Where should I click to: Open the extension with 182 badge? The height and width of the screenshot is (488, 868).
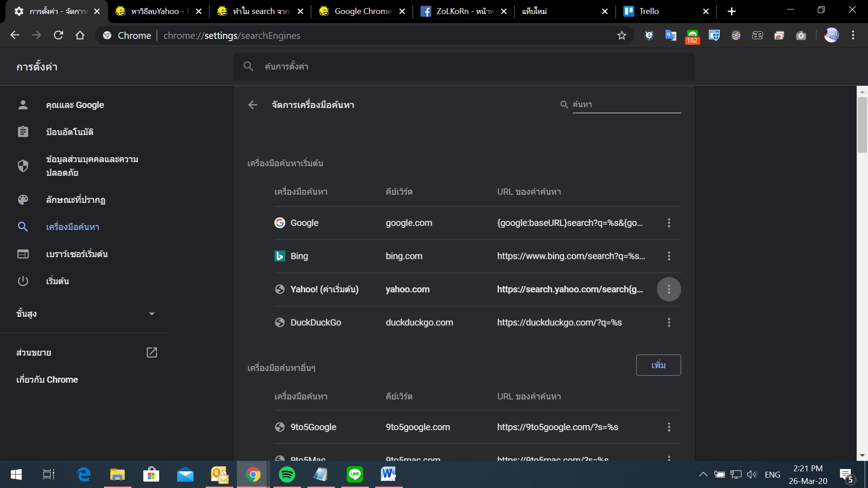692,36
